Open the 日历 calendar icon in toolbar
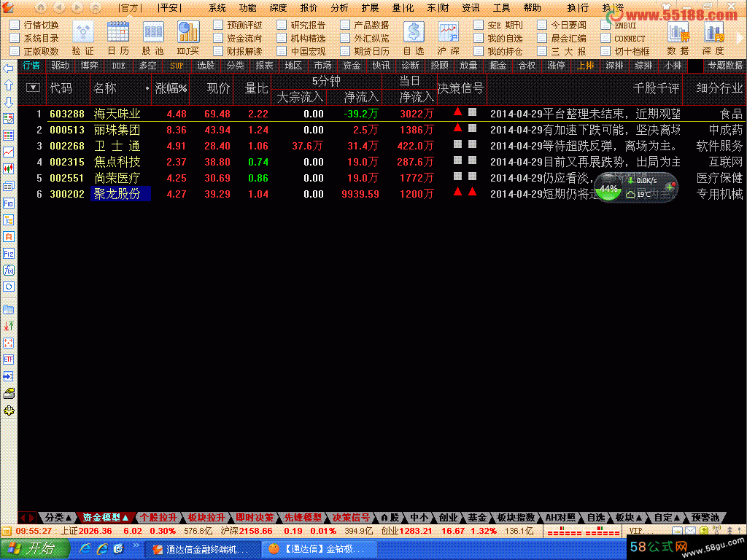This screenshot has height=560, width=747. (x=117, y=32)
